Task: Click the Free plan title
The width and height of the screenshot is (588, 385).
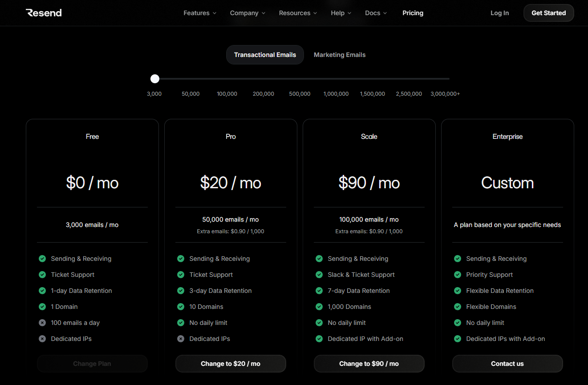Action: [x=92, y=137]
